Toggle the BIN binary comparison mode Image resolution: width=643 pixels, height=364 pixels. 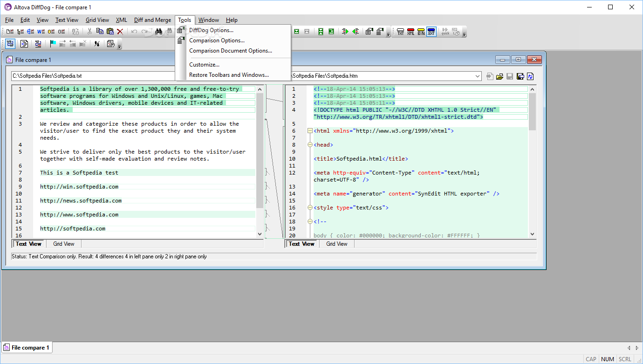(x=421, y=32)
